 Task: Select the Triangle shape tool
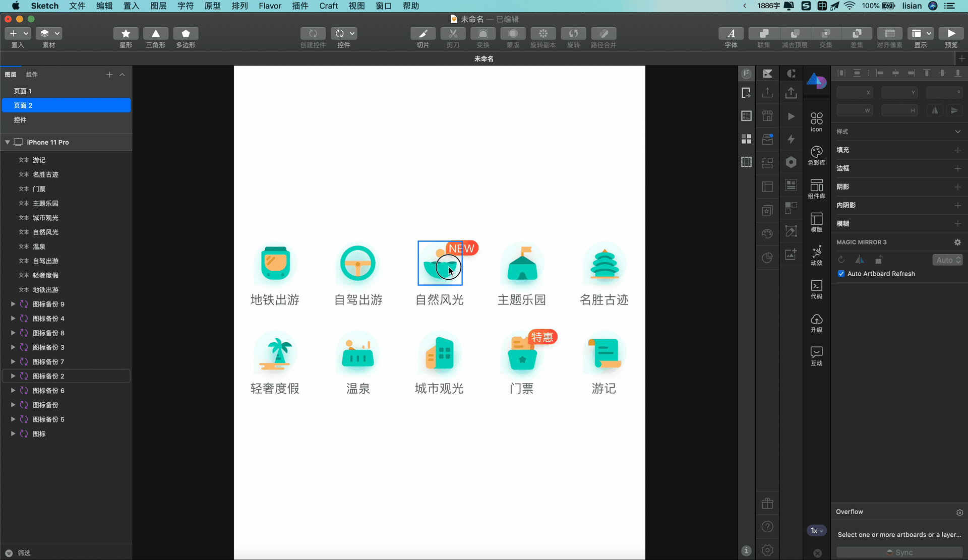pos(155,34)
